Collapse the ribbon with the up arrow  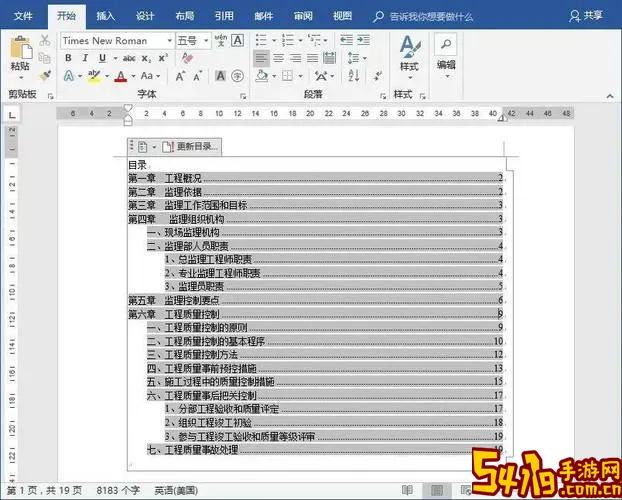click(610, 96)
